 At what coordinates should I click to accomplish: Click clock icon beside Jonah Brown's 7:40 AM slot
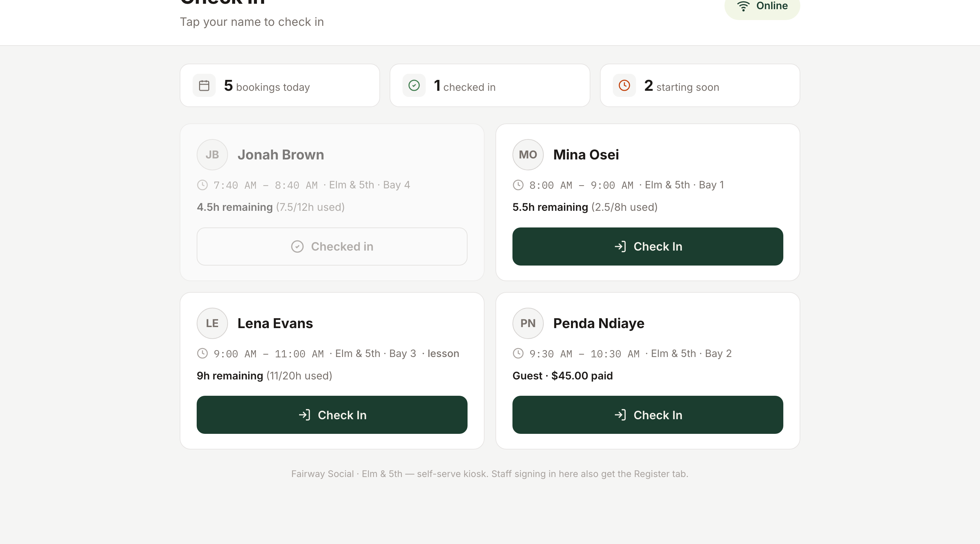click(202, 185)
